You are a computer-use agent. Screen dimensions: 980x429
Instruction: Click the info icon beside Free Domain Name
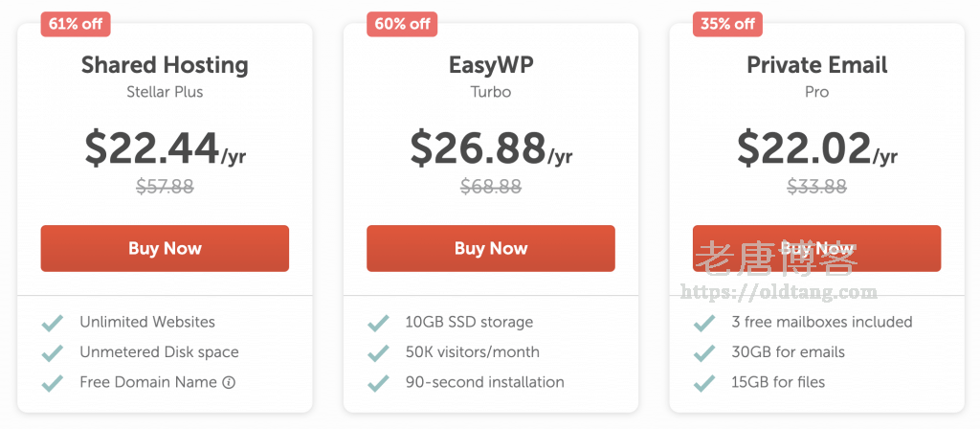229,382
